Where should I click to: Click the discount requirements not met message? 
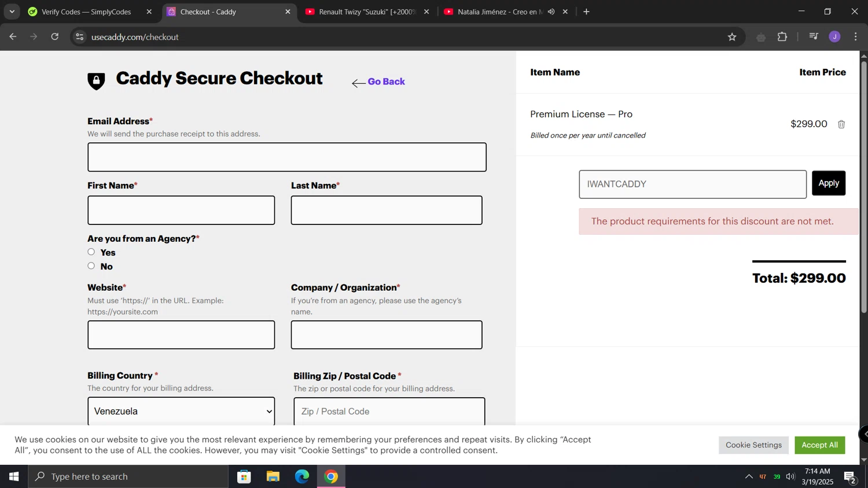(718, 221)
